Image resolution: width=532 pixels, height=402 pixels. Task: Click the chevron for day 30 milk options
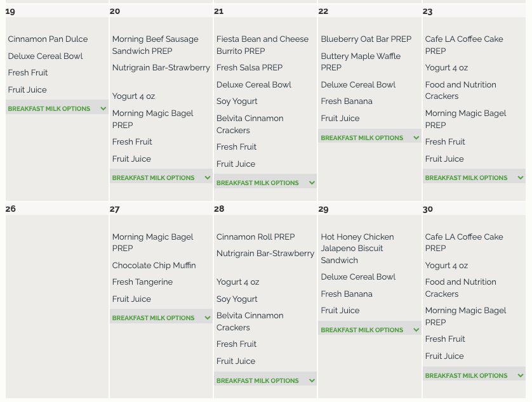point(520,375)
